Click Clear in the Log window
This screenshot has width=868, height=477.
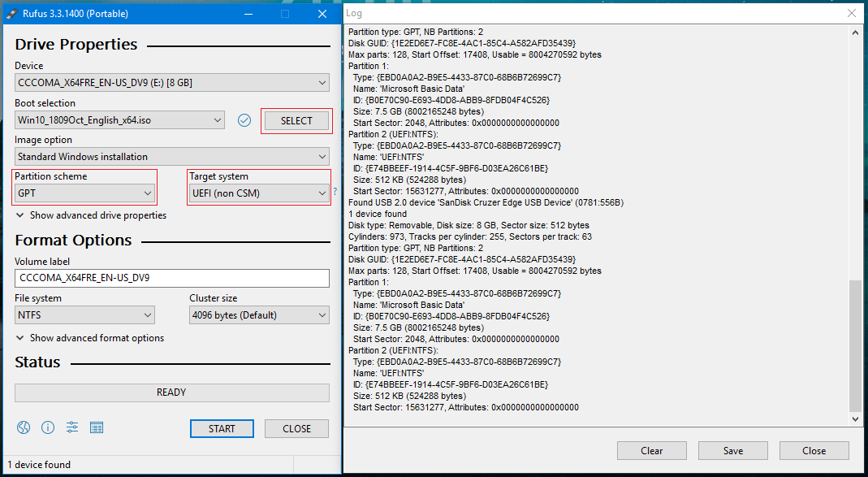[x=652, y=451]
